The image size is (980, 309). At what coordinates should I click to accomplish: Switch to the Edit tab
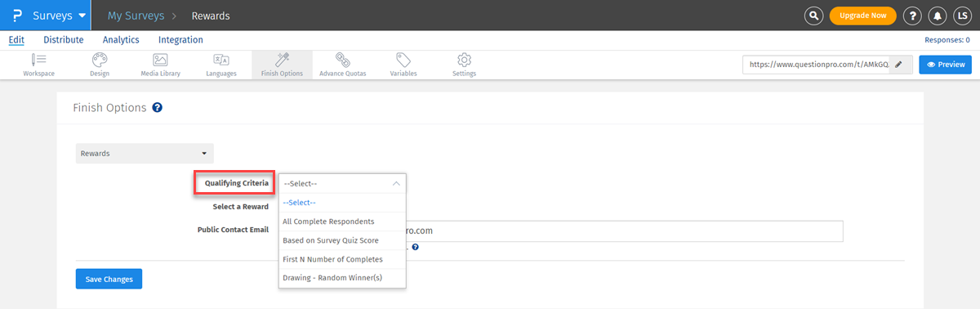coord(16,39)
